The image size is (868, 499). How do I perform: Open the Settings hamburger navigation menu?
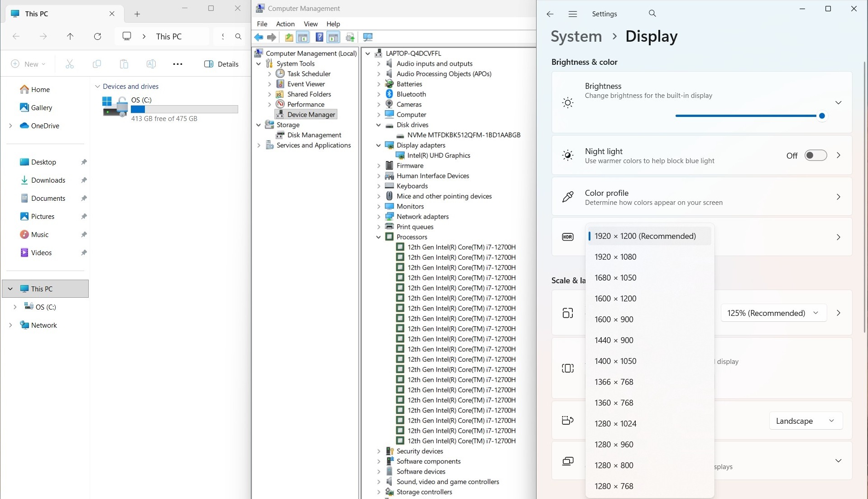pos(572,14)
